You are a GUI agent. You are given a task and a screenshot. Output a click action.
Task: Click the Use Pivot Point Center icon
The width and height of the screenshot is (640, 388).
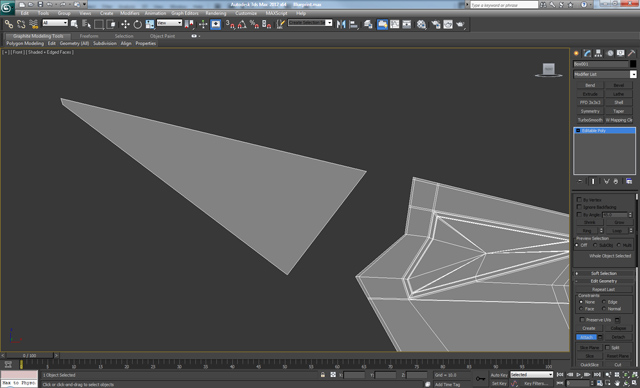tap(189, 24)
